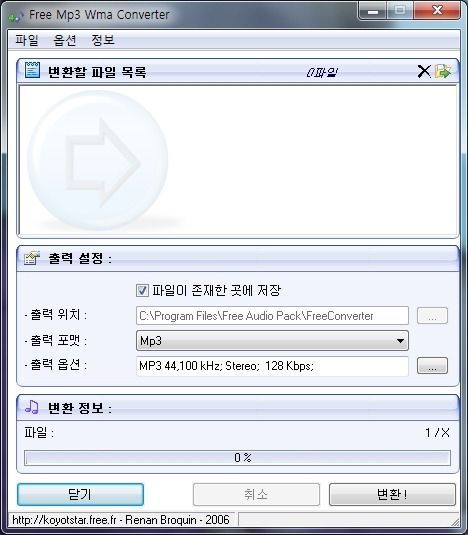This screenshot has height=535, width=468.
Task: Click the notepad icon beside 변환할 파일 목록
Action: pyautogui.click(x=32, y=71)
